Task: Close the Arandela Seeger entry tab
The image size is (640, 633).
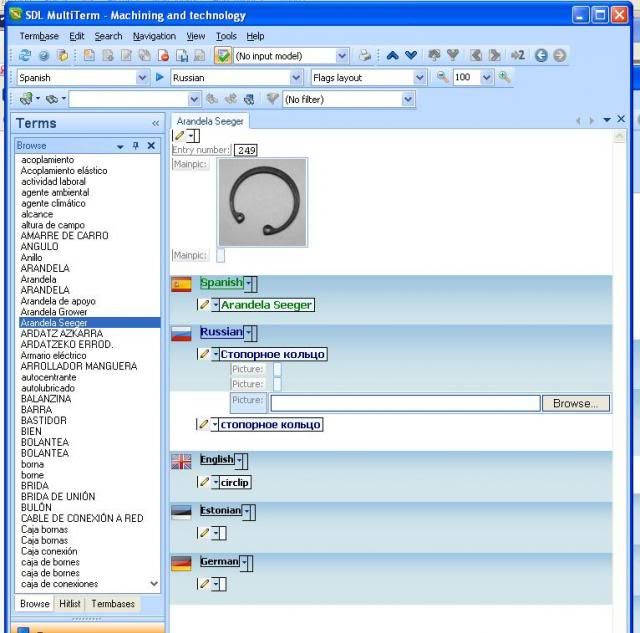Action: coord(621,119)
